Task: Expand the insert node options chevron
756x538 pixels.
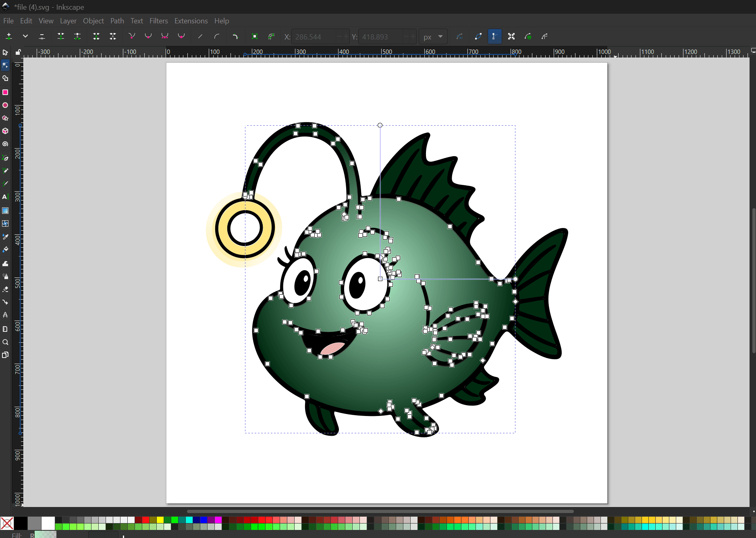Action: (25, 37)
